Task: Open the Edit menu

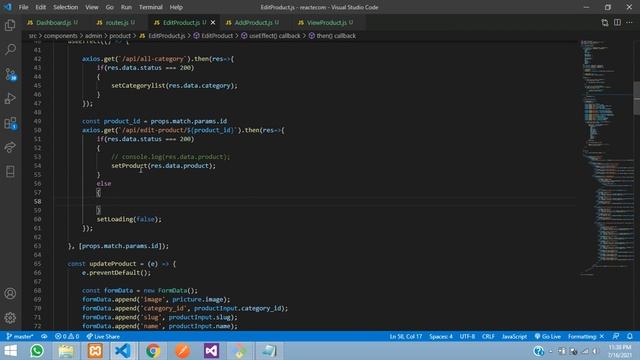Action: [40, 7]
